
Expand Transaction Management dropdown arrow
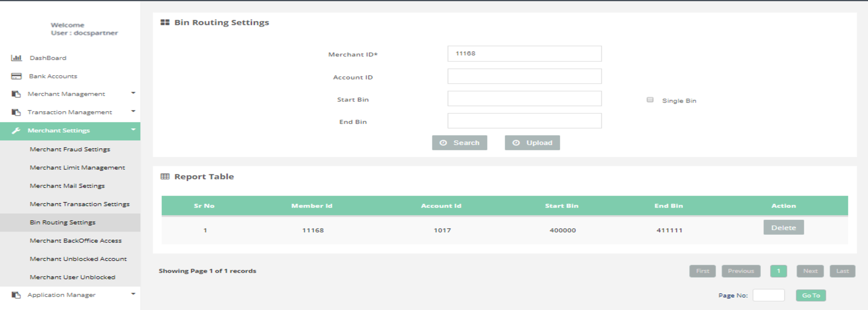[x=133, y=111]
